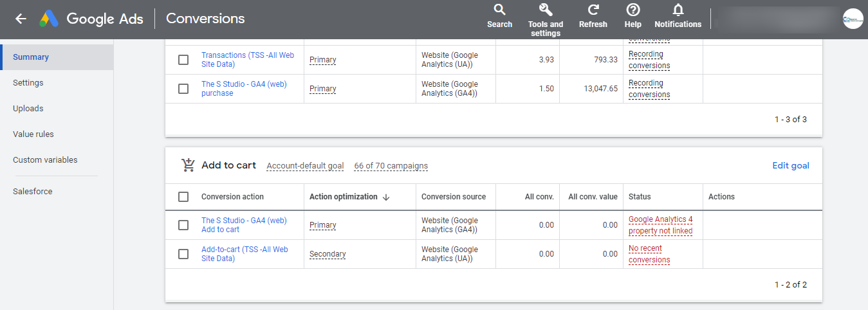
Task: Click the 66 of 70 campaigns label
Action: pos(391,166)
